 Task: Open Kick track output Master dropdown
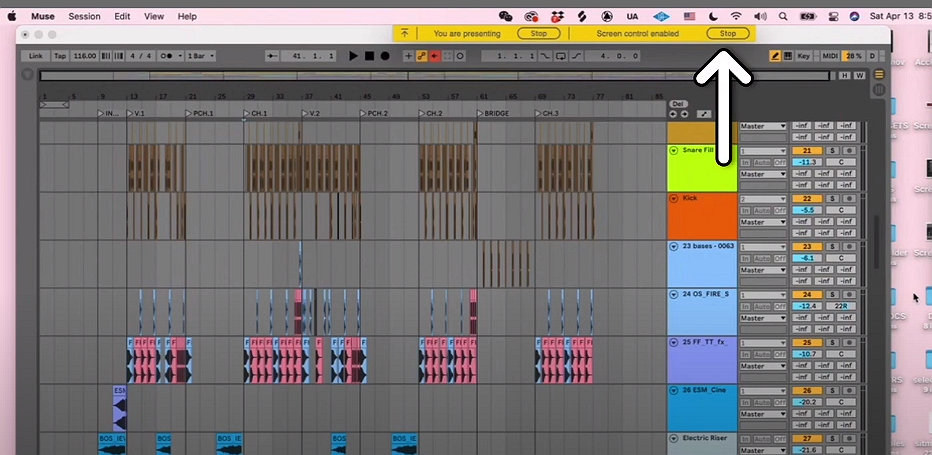pyautogui.click(x=763, y=222)
